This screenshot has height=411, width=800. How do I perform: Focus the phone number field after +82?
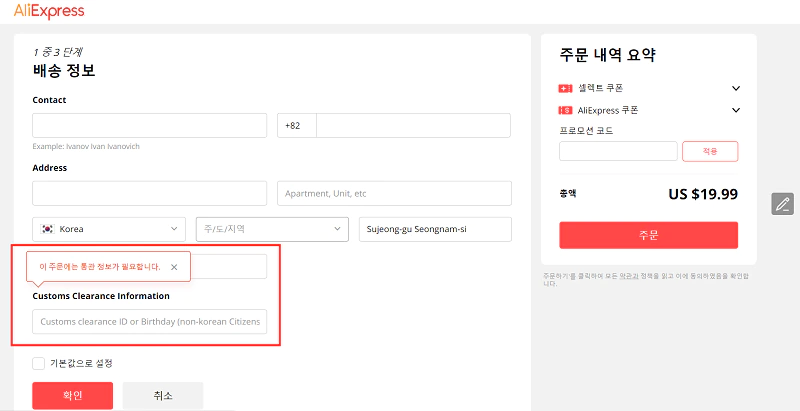click(413, 125)
